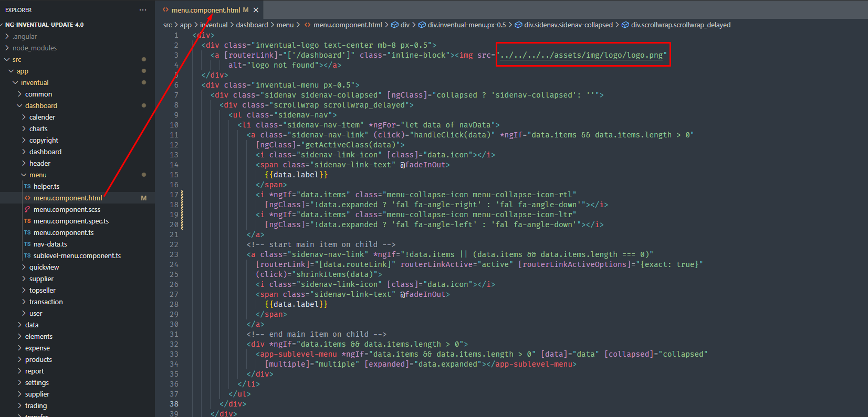Expand the supplier folder under dashboard

click(41, 279)
